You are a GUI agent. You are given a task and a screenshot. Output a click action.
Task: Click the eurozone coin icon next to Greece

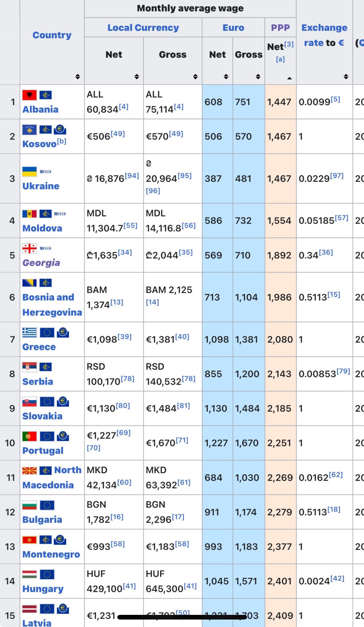[63, 332]
